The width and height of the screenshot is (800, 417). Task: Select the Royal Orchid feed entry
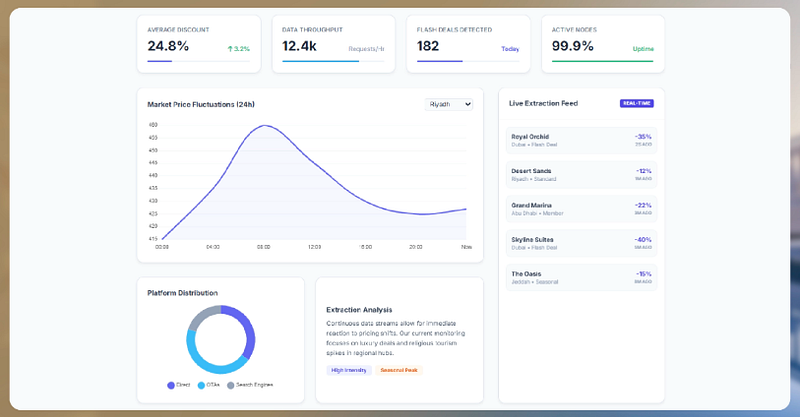tap(581, 140)
